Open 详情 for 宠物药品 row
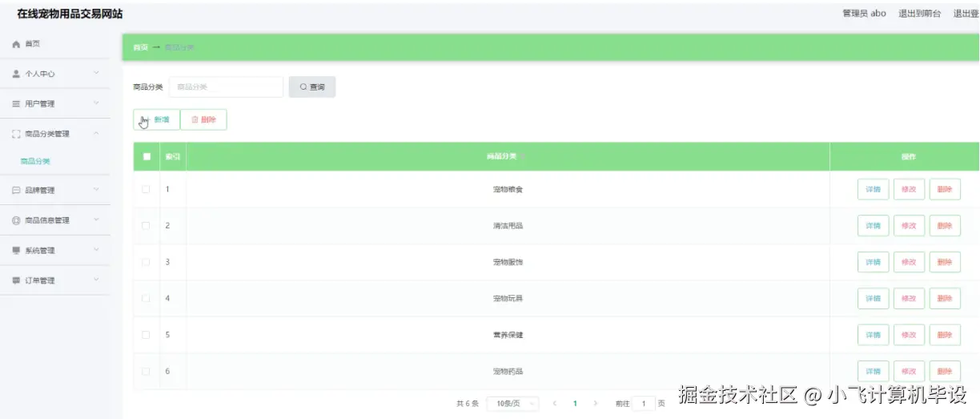The height and width of the screenshot is (419, 980). [873, 372]
